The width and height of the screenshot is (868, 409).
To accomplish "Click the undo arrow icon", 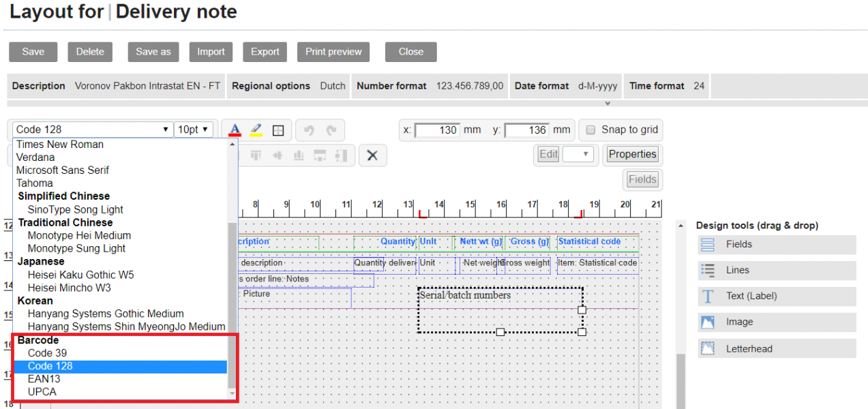I will [309, 130].
